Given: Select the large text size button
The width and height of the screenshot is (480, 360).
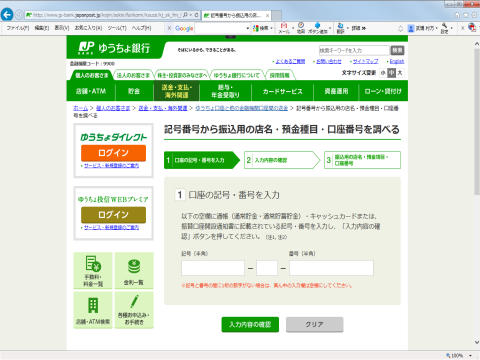Looking at the screenshot, I should (x=400, y=72).
